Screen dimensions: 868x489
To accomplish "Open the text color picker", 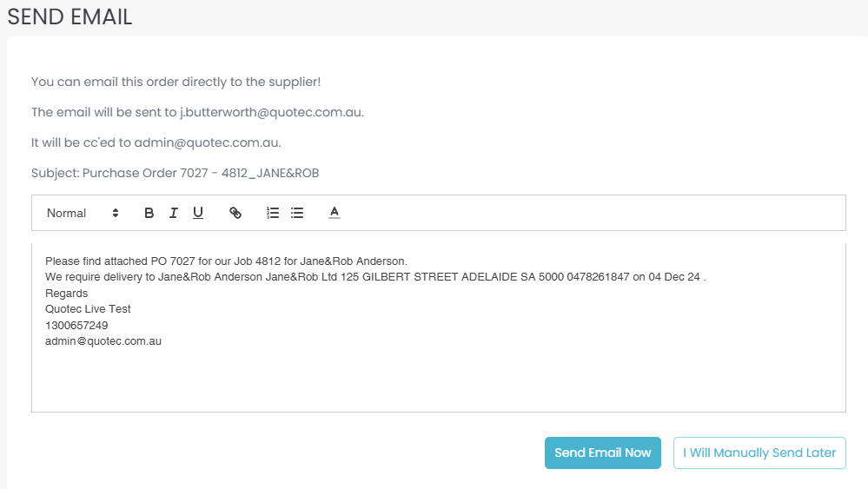I will click(x=335, y=213).
